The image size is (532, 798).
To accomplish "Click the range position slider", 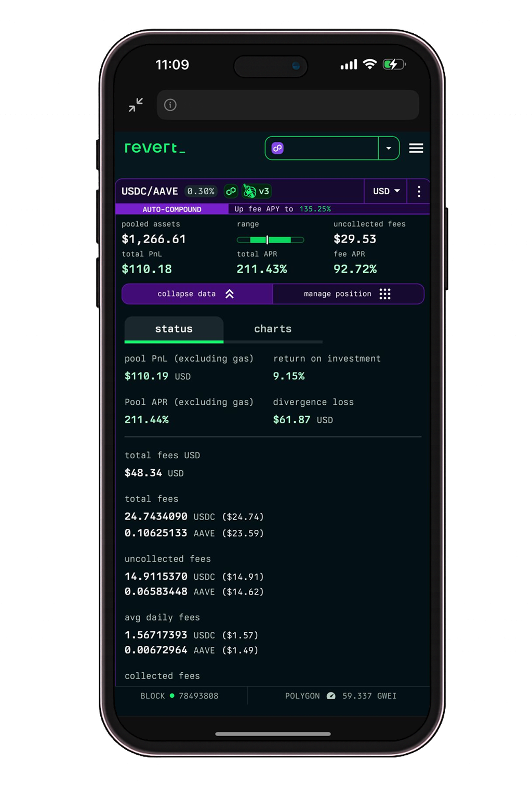I will click(x=270, y=240).
